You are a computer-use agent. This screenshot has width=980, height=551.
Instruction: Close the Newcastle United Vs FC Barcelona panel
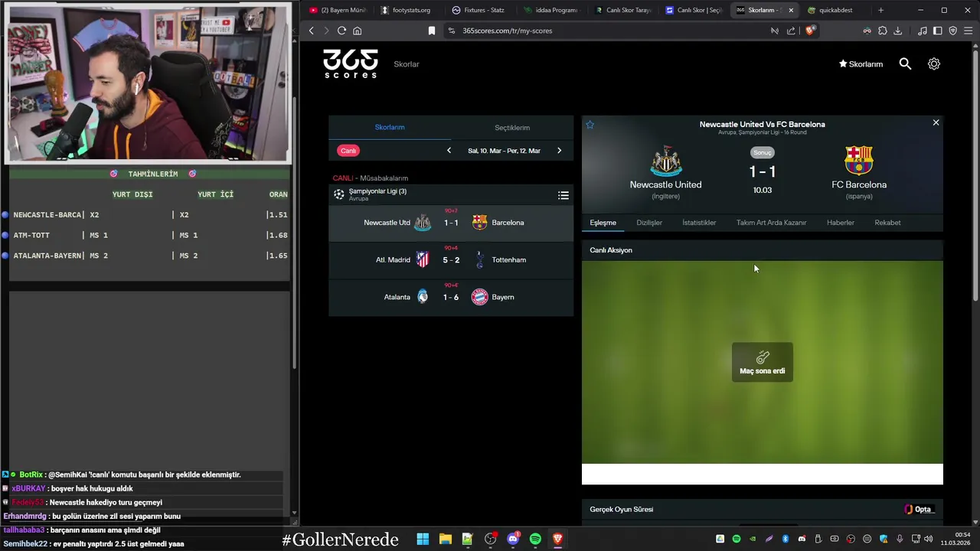point(936,122)
